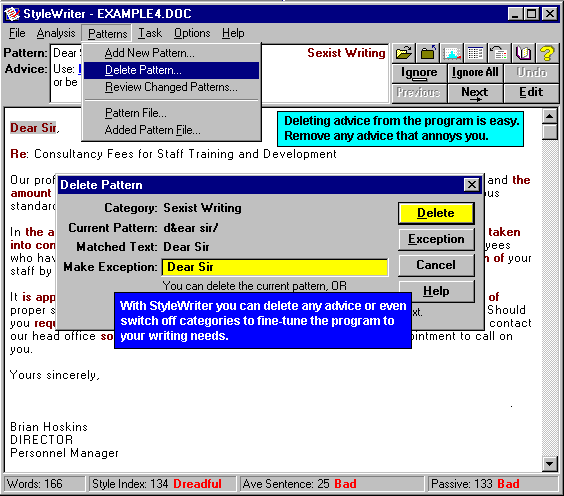Open the Task menu
The width and height of the screenshot is (564, 496).
coord(150,33)
